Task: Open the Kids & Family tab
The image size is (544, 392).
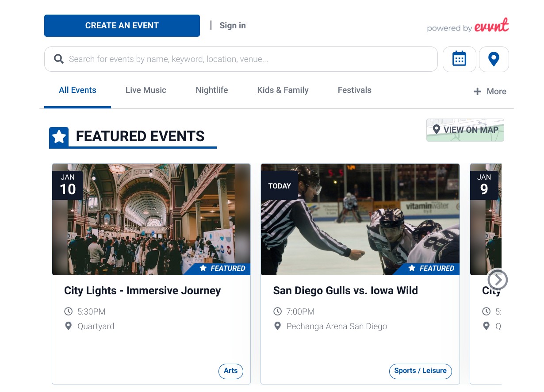Action: pyautogui.click(x=283, y=90)
